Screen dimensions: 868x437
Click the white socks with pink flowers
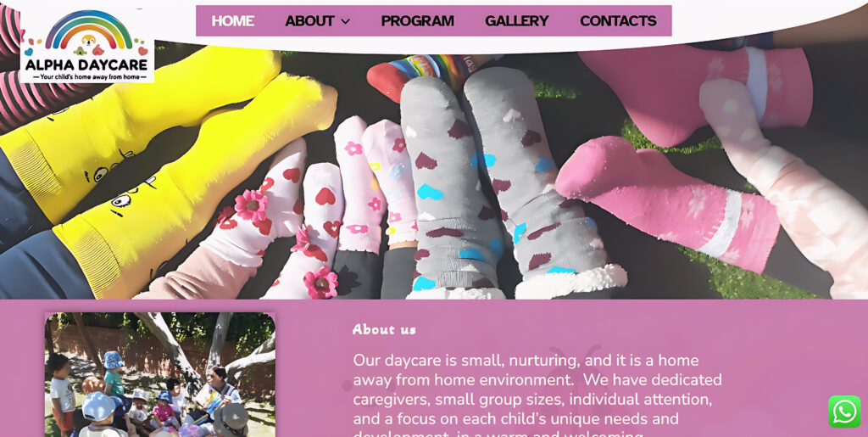coord(288,221)
